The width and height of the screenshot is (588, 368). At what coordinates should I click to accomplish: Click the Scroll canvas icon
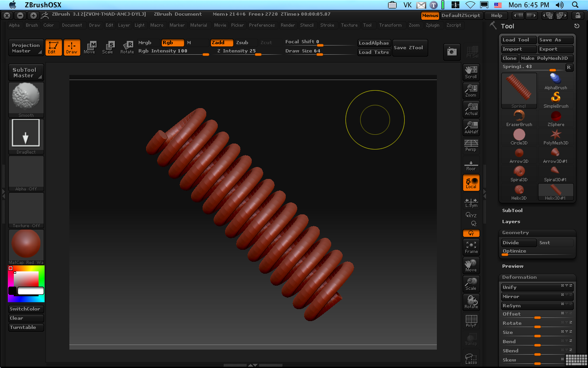(471, 72)
